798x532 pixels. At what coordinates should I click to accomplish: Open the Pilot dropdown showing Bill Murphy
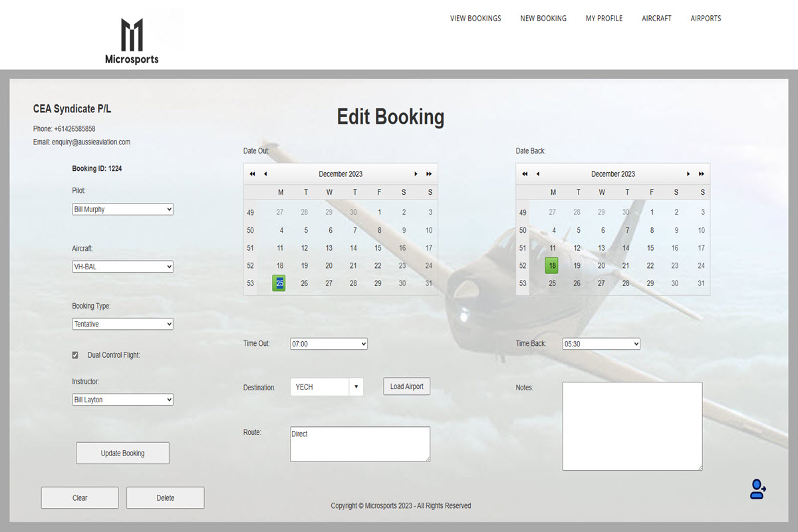coord(122,209)
